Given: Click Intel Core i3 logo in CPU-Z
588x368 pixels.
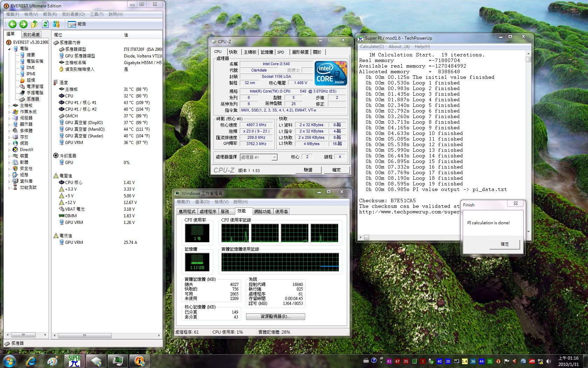Looking at the screenshot, I should point(330,73).
